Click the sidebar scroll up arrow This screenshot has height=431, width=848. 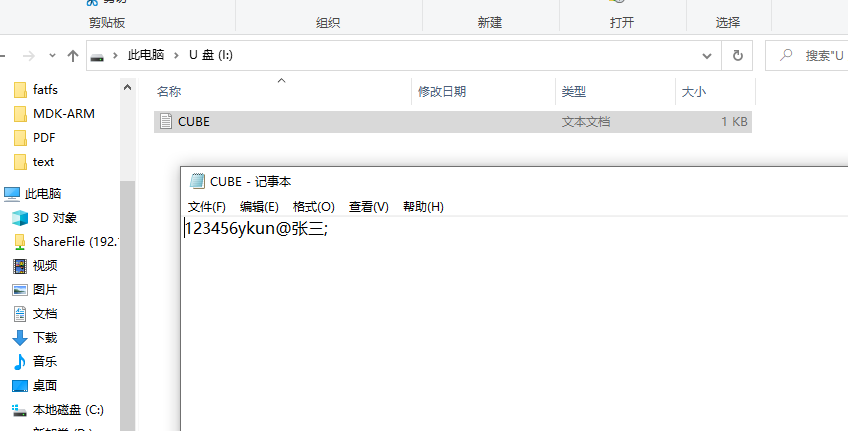click(x=128, y=87)
